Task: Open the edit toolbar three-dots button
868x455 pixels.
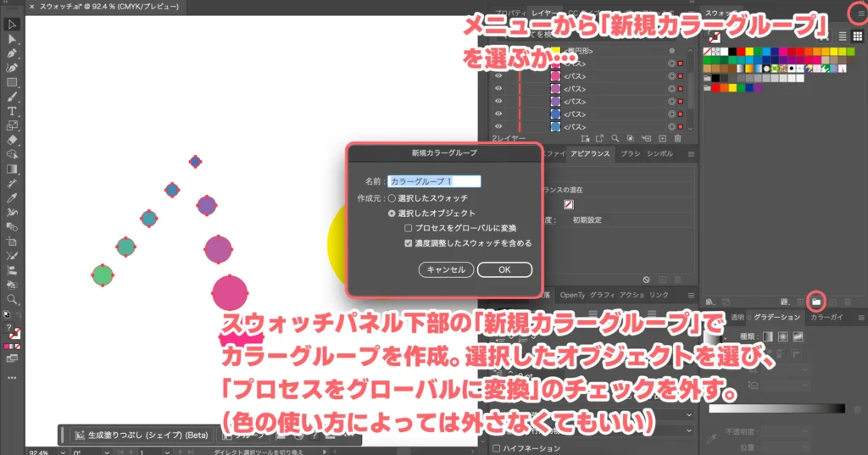Action: [x=12, y=378]
